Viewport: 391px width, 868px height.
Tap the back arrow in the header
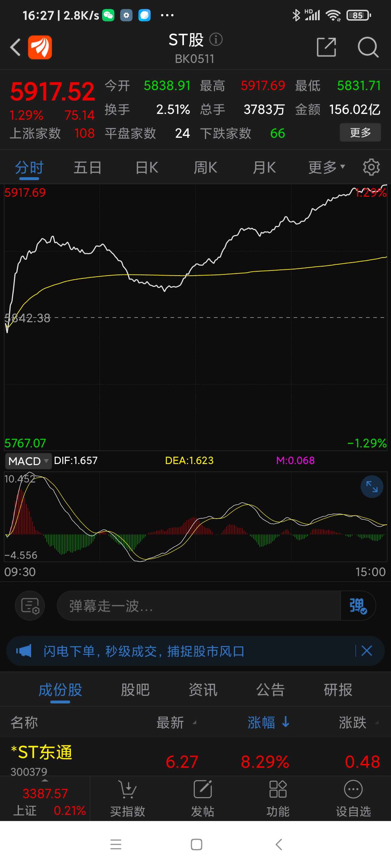coord(16,47)
